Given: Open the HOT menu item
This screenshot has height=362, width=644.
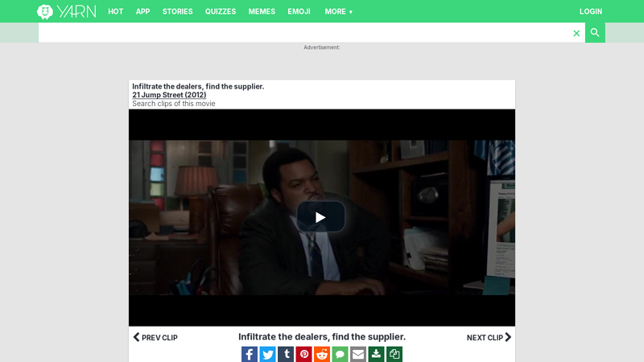Looking at the screenshot, I should point(115,11).
